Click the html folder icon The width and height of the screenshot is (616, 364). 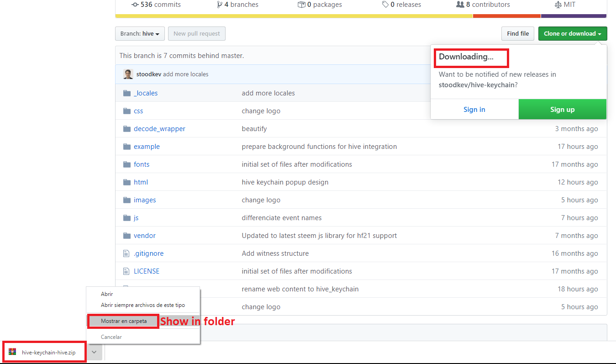pyautogui.click(x=127, y=182)
